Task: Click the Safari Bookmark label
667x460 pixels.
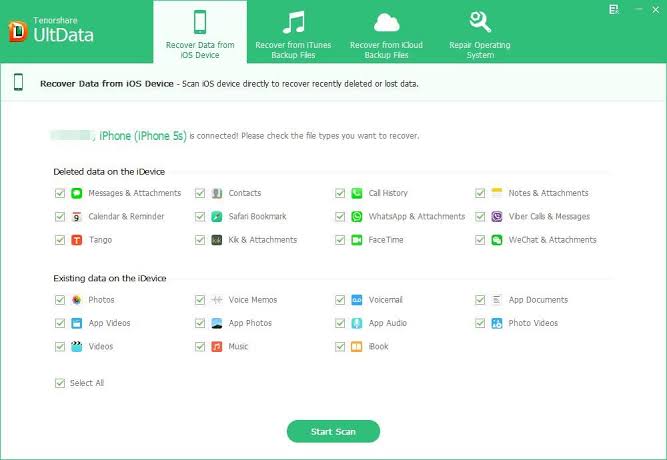Action: pos(257,217)
